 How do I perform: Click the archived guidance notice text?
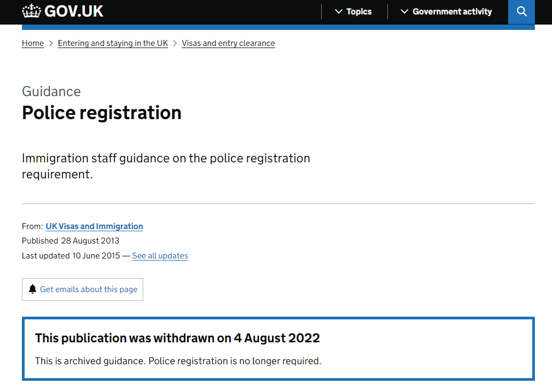coord(178,361)
